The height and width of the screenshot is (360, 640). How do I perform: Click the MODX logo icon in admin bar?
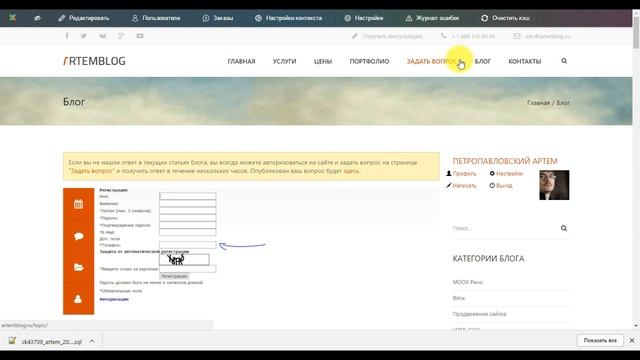click(x=13, y=18)
